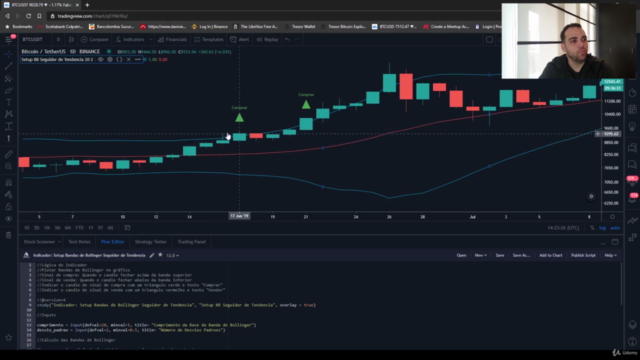Click the trash remove drawings icon
The height and width of the screenshot is (360, 640).
(x=9, y=235)
